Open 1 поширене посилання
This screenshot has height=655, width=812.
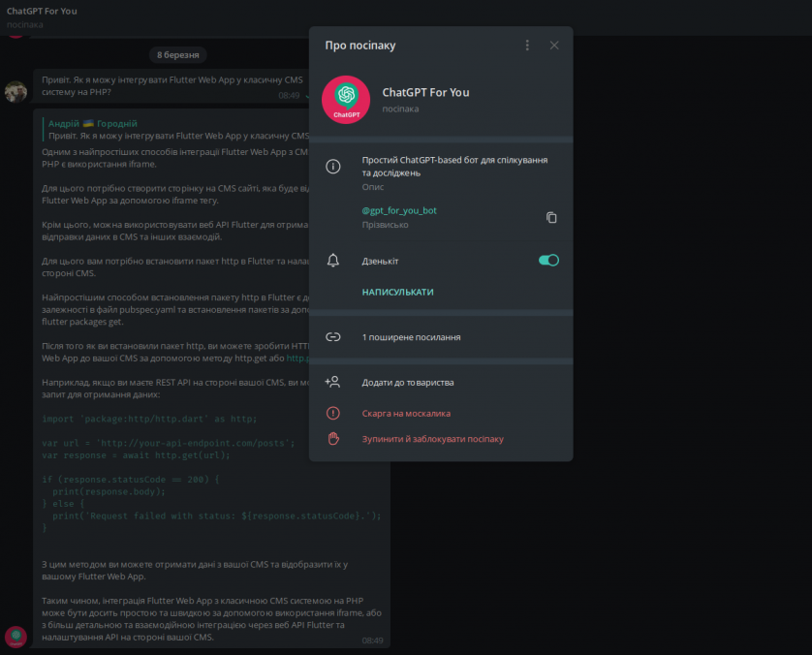[411, 337]
